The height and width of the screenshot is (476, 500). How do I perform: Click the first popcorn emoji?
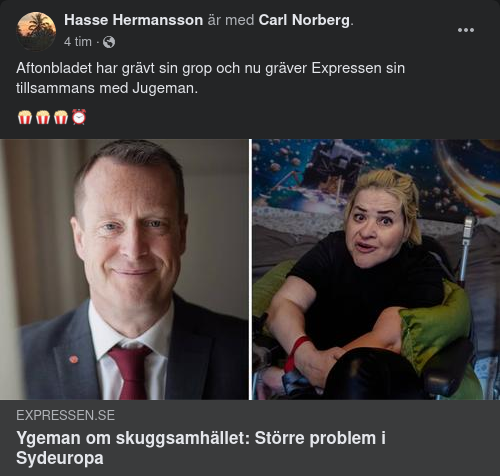[x=25, y=117]
